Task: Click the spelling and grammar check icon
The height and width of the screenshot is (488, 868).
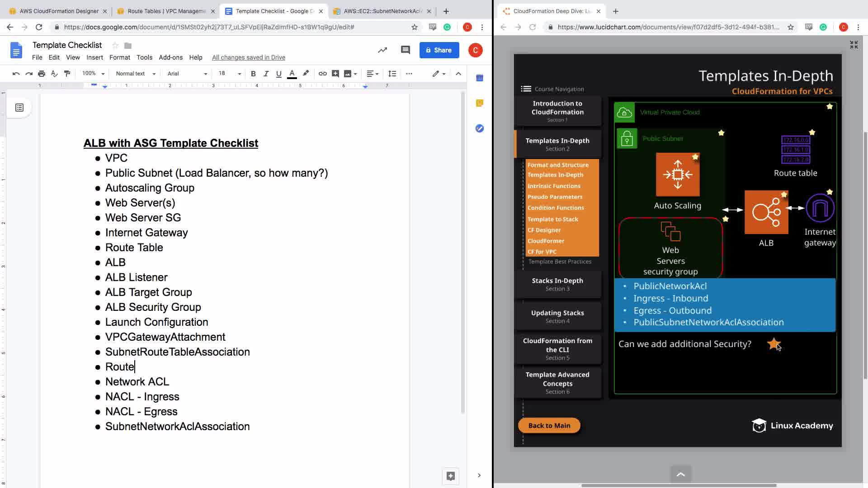Action: (x=54, y=74)
